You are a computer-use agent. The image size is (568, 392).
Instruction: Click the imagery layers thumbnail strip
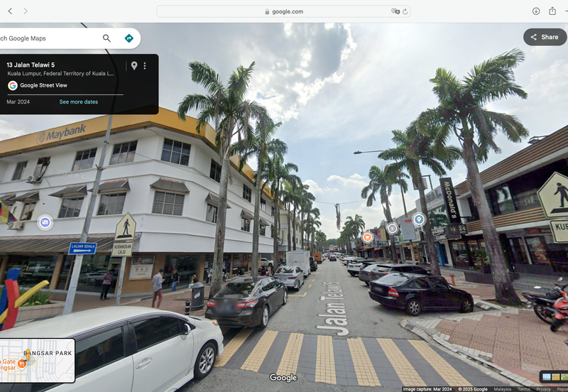tap(555, 377)
